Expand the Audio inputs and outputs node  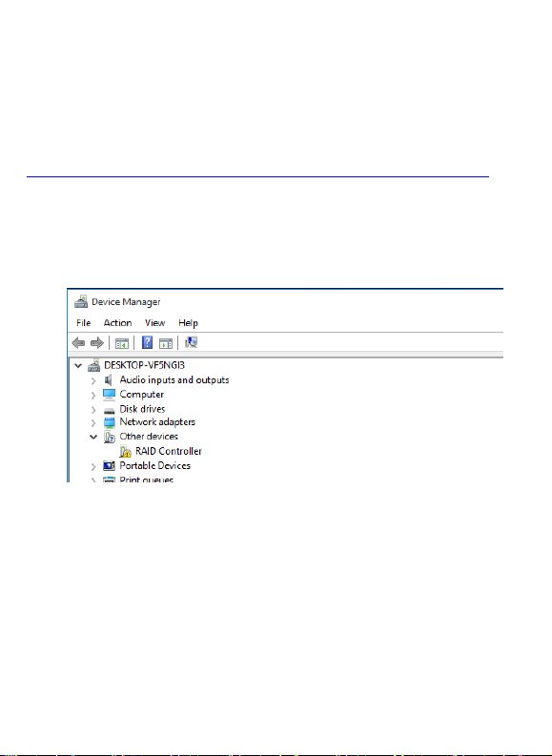click(93, 381)
